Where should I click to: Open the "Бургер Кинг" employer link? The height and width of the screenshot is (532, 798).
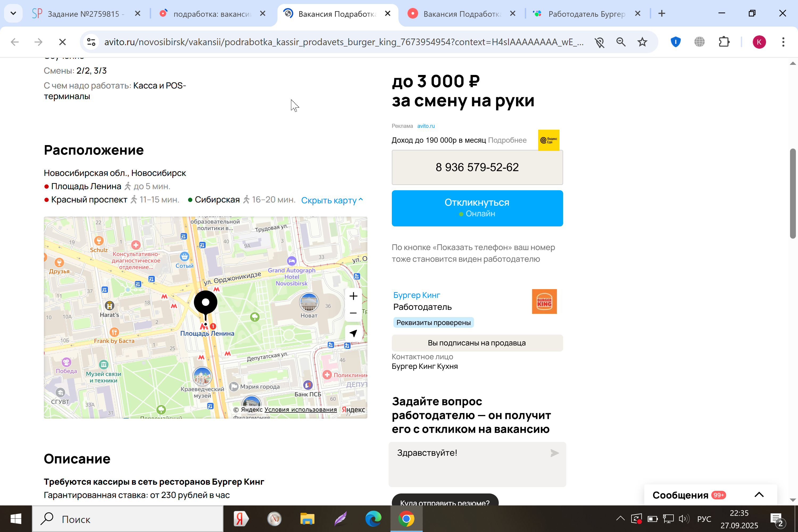click(x=416, y=295)
